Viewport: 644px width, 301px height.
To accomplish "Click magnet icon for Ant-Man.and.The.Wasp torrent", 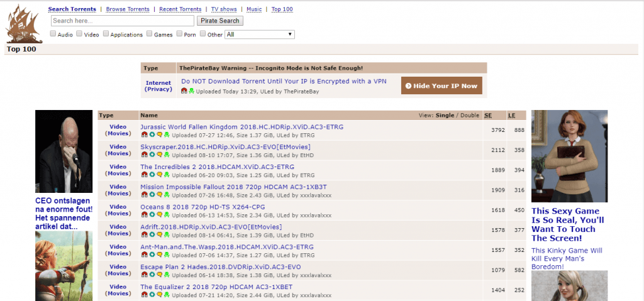I will 144,254.
